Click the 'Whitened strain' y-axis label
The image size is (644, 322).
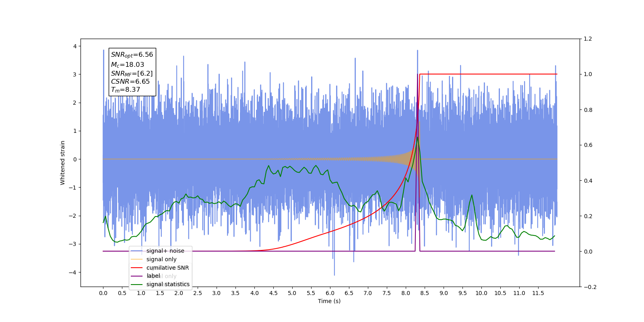point(62,163)
